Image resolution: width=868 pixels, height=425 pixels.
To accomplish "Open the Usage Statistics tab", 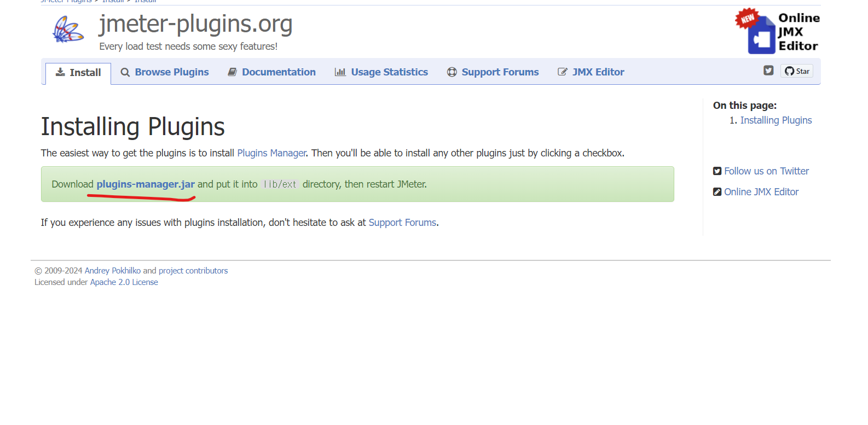I will click(381, 72).
